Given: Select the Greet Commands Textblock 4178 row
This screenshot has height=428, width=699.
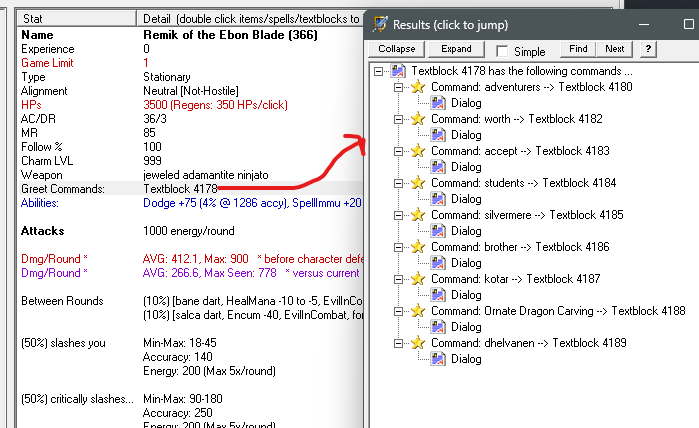Looking at the screenshot, I should pos(180,188).
